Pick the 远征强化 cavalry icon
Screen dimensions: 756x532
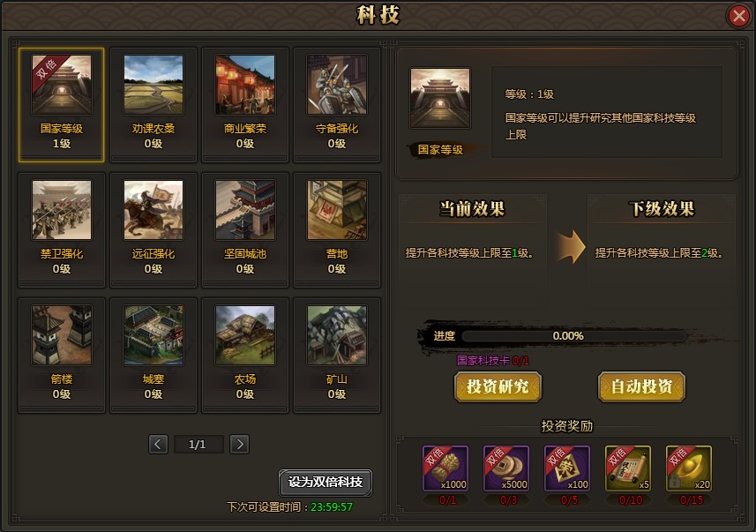153,210
